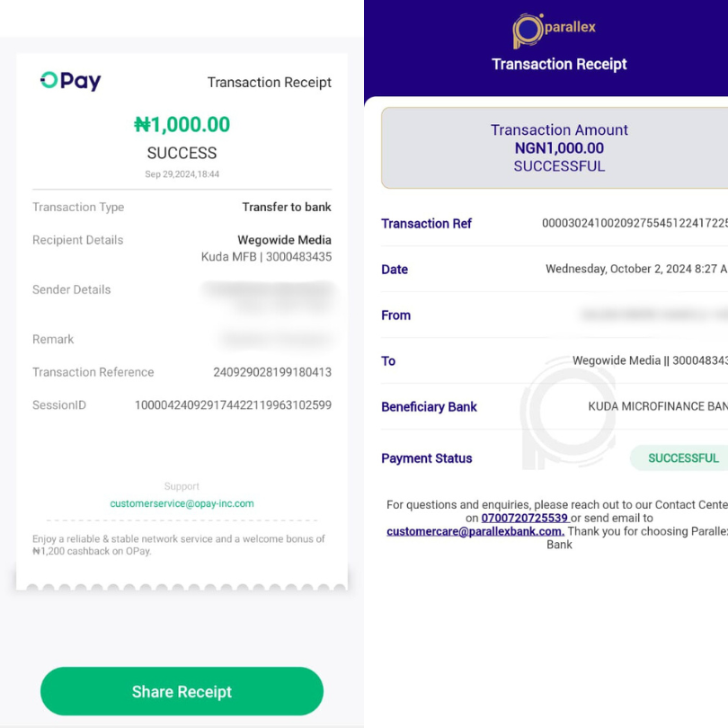Click the OPay Transaction Receipt heading
728x728 pixels.
(269, 83)
